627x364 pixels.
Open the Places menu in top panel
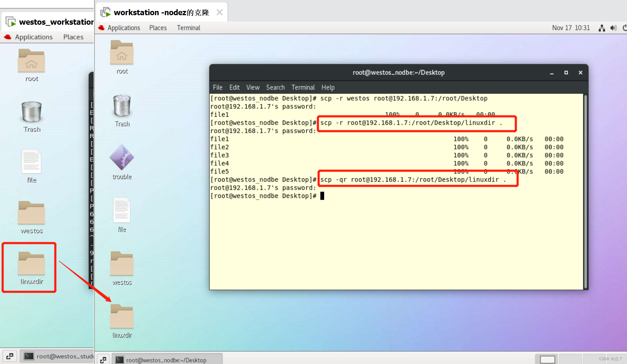coord(158,28)
